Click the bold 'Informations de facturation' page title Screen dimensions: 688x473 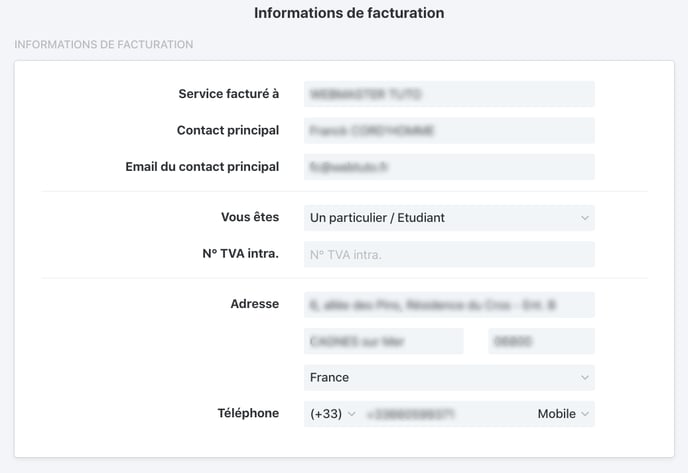point(349,13)
